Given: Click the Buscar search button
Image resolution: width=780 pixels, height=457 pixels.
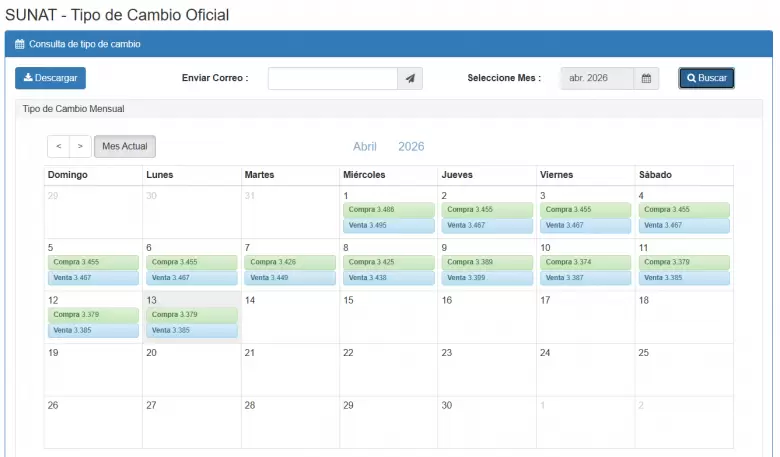Looking at the screenshot, I should tap(706, 78).
